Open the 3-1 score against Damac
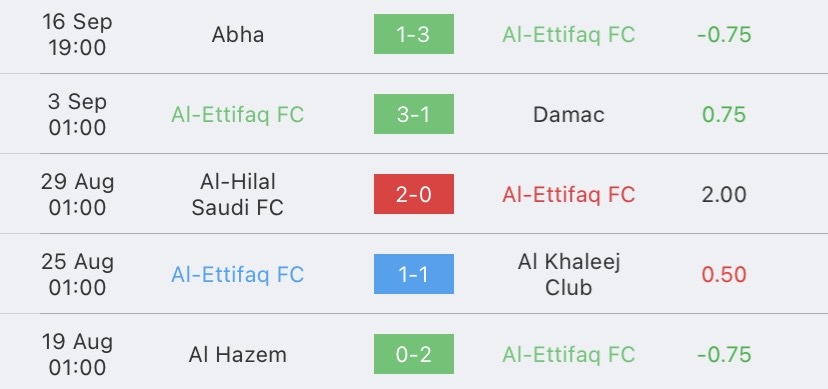 (x=413, y=114)
